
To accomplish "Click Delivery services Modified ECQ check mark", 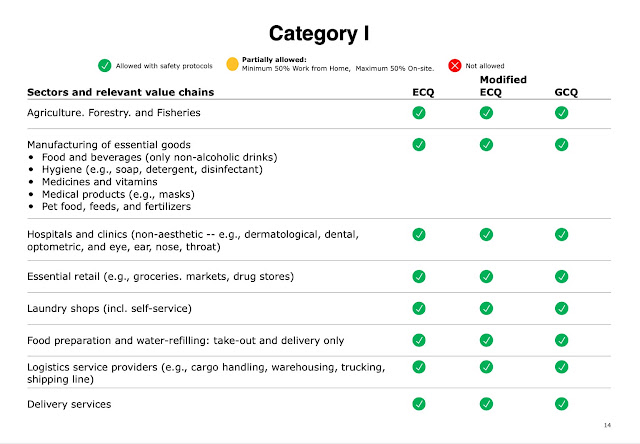I will coord(486,404).
